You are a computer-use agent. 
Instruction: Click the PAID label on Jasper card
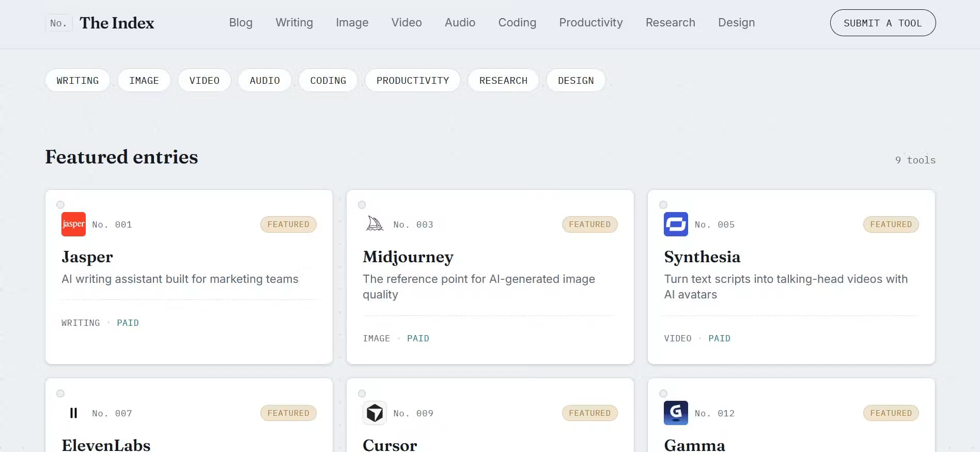[x=128, y=323]
